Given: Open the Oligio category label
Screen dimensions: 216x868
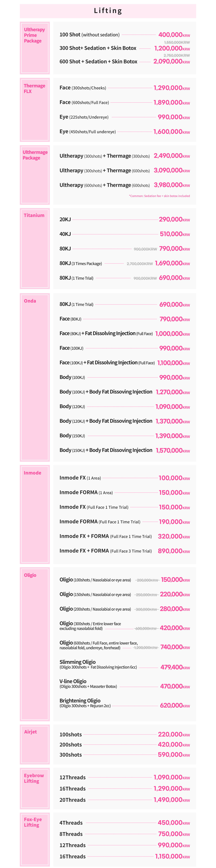Looking at the screenshot, I should click(x=30, y=575).
